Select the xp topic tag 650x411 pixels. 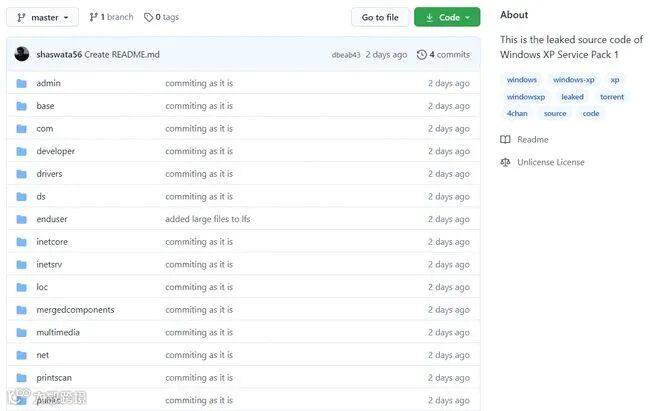615,80
